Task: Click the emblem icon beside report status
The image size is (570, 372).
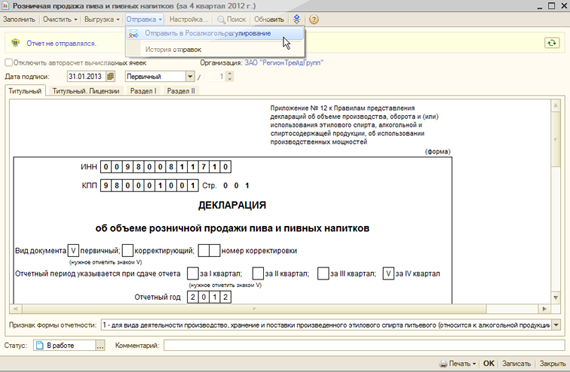Action: tap(15, 43)
